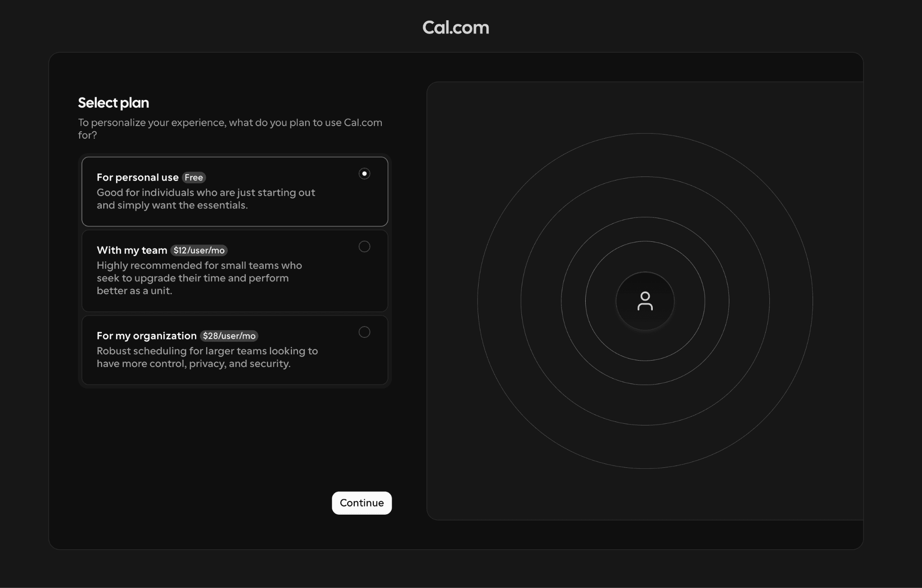This screenshot has width=922, height=588.
Task: Click the Free price badge
Action: point(194,177)
